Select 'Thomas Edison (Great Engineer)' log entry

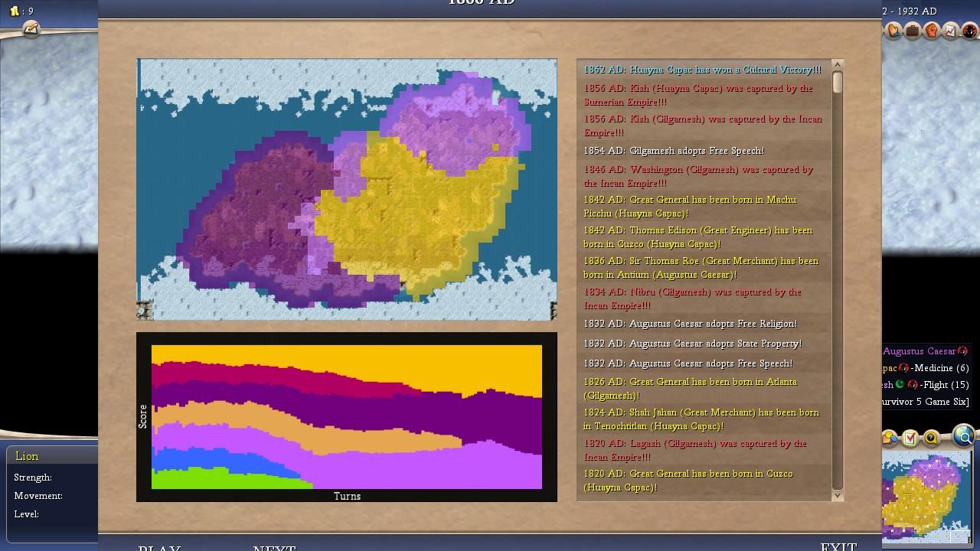coord(704,237)
